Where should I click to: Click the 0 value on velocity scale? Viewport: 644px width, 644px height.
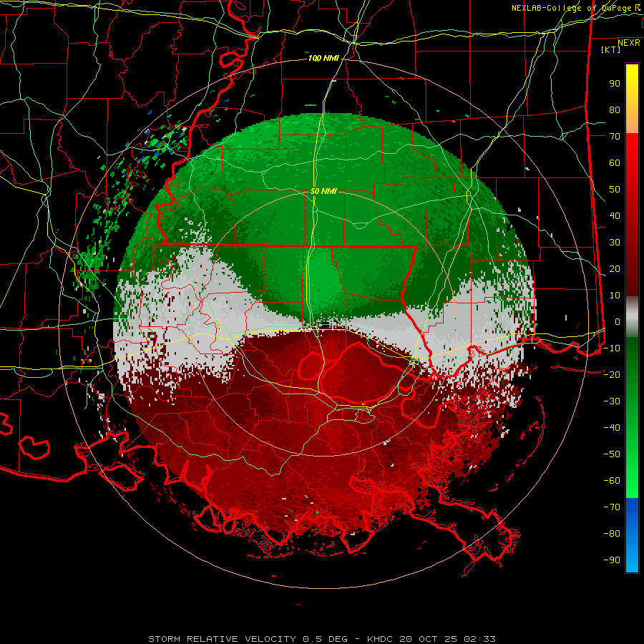click(x=618, y=322)
